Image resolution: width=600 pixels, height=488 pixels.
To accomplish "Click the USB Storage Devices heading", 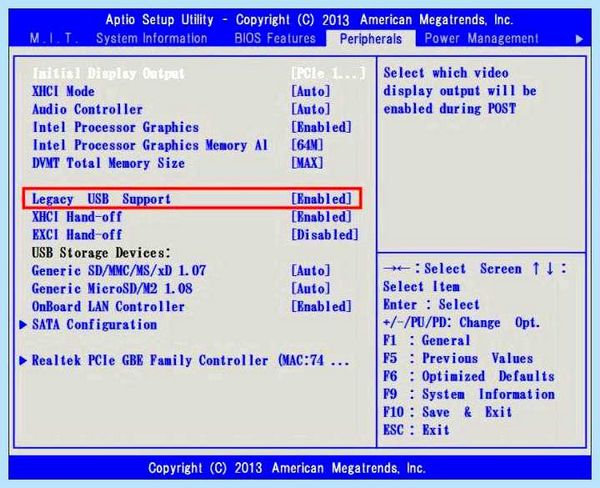I will click(x=101, y=253).
